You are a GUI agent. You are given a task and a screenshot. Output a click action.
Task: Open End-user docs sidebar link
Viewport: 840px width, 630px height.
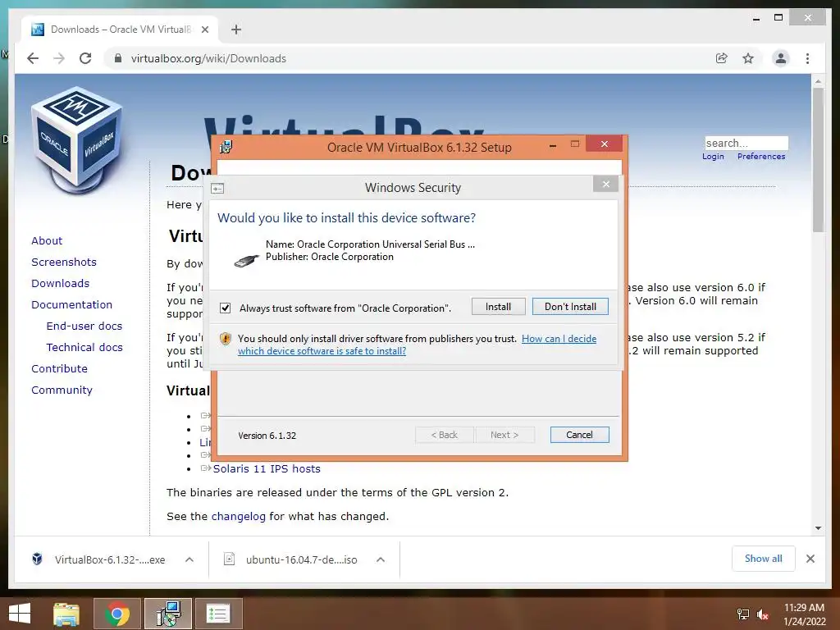[x=84, y=326]
